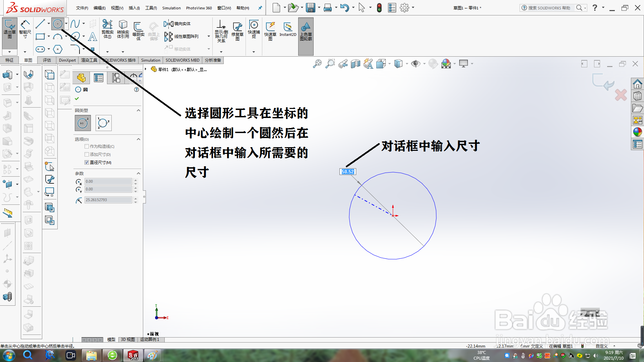The height and width of the screenshot is (362, 644).
Task: Collapse the 参数 section
Action: tap(138, 173)
